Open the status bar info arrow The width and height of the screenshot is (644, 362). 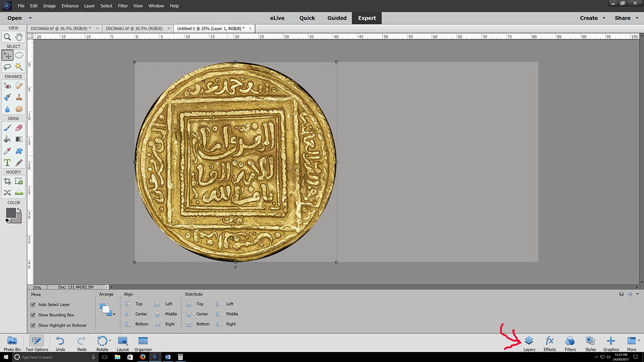tap(106, 287)
